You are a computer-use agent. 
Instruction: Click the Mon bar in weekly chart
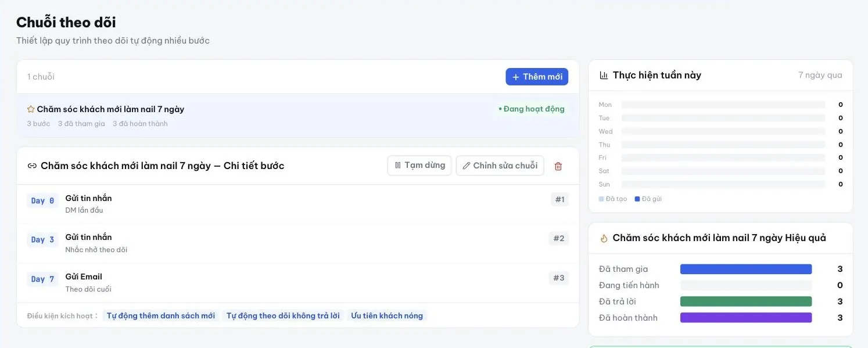click(x=723, y=105)
